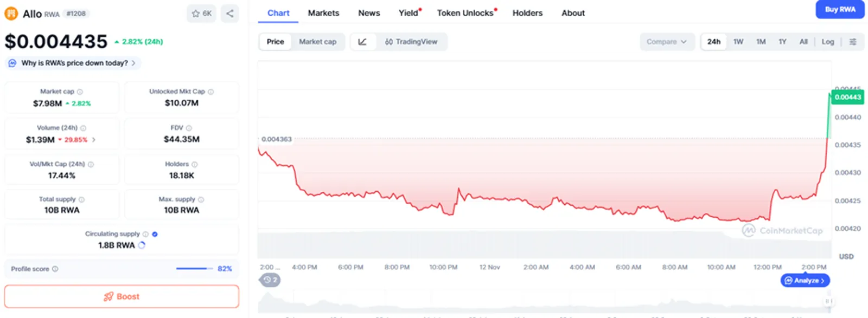Click the #1208 rank badge

pyautogui.click(x=76, y=14)
